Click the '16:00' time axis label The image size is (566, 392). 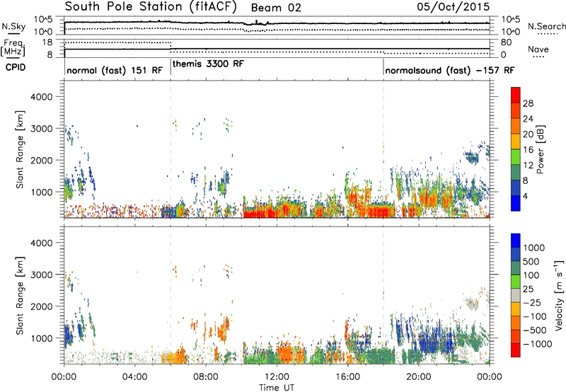pos(347,377)
